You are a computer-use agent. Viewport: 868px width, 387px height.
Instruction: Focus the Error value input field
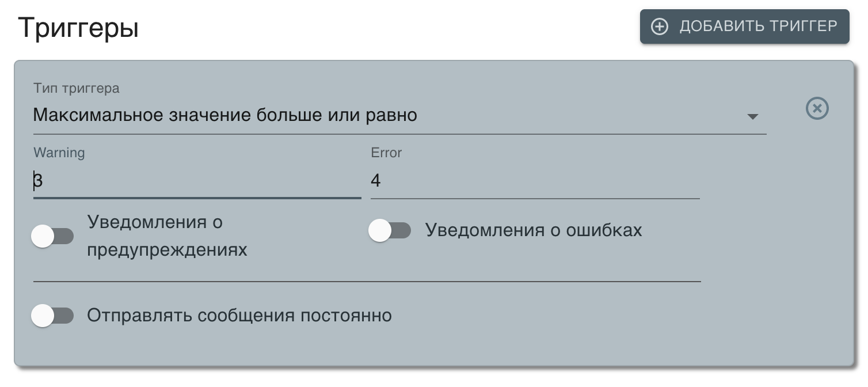click(534, 181)
